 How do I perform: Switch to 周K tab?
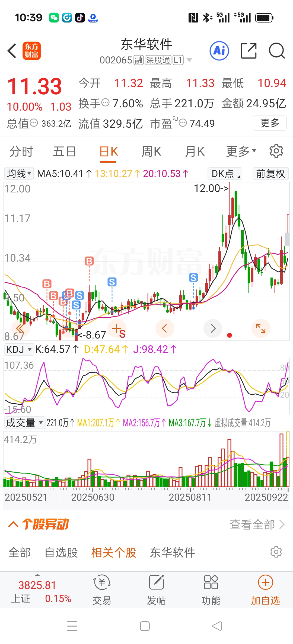tap(151, 151)
